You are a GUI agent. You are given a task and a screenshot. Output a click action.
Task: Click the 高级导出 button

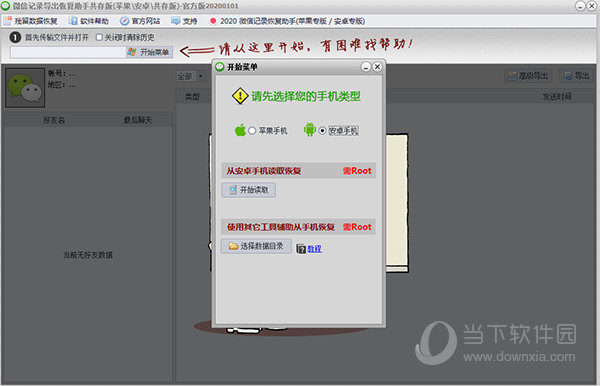(x=528, y=76)
